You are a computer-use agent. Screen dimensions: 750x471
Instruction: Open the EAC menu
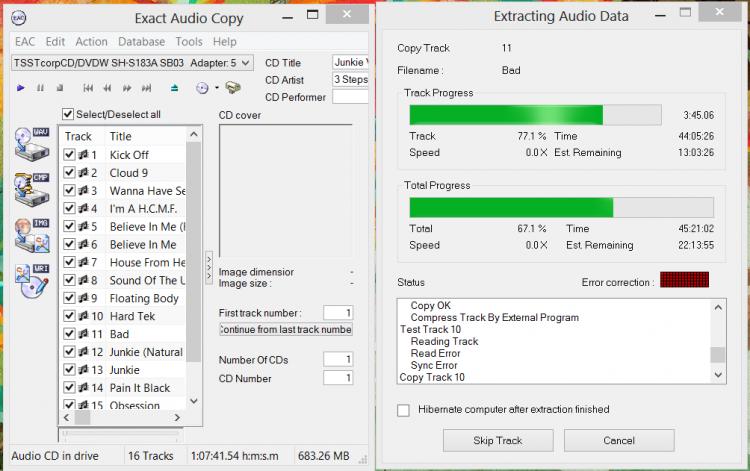(25, 42)
